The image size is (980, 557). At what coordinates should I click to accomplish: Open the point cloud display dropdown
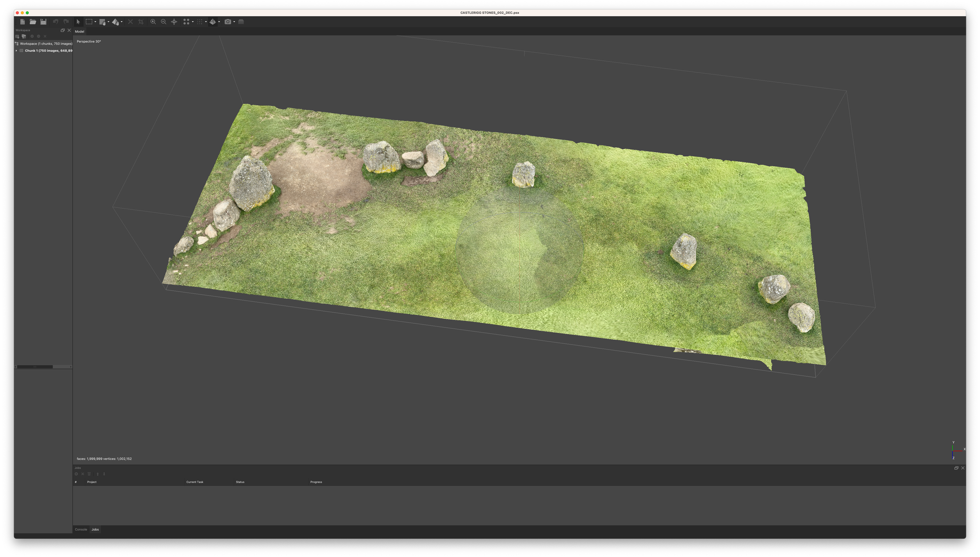tap(192, 22)
